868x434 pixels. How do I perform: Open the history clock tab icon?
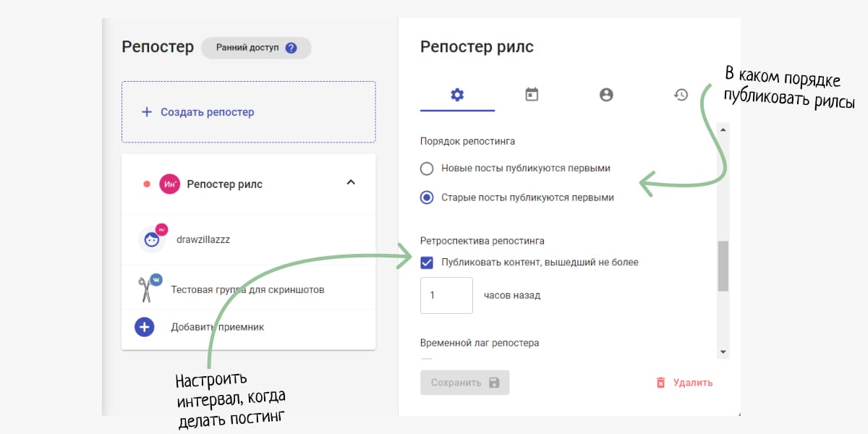(x=681, y=95)
